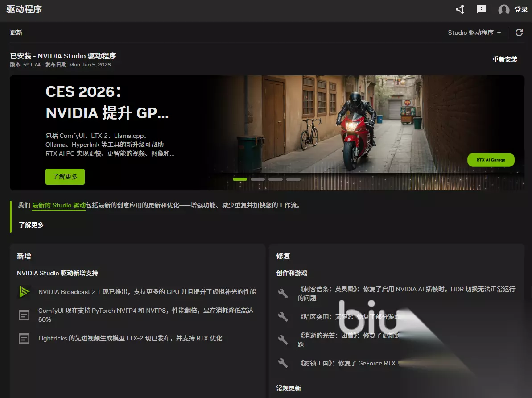Click the article icon beside ComfyUI entry
This screenshot has width=532, height=398.
click(x=24, y=315)
